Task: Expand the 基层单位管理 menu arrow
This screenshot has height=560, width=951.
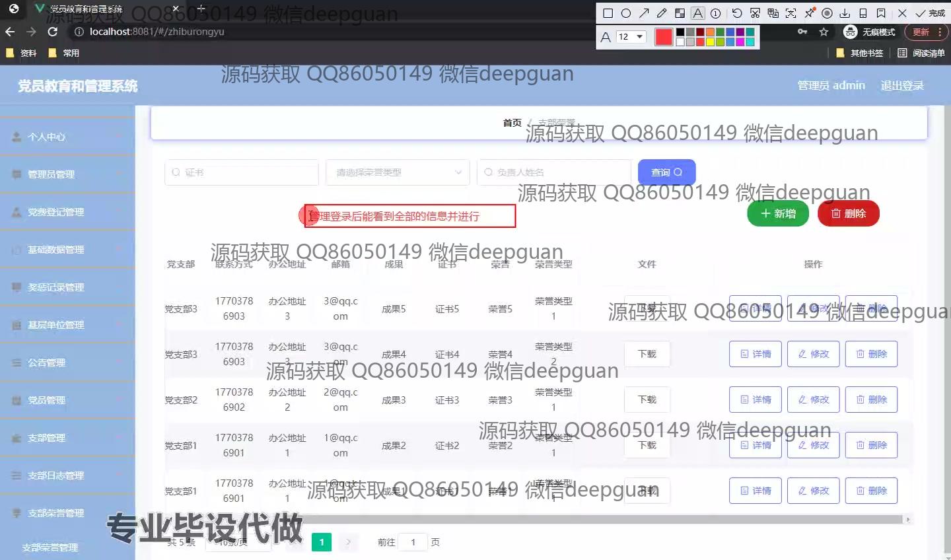Action: pos(120,325)
